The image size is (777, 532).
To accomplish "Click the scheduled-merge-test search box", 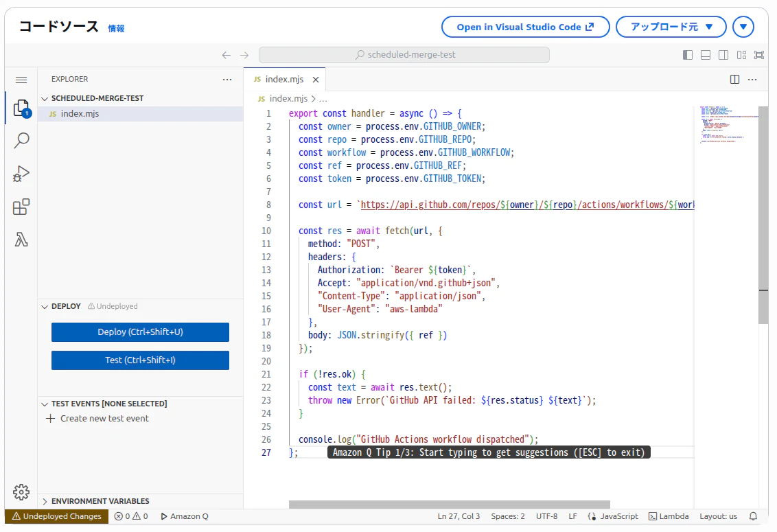I will click(x=404, y=55).
